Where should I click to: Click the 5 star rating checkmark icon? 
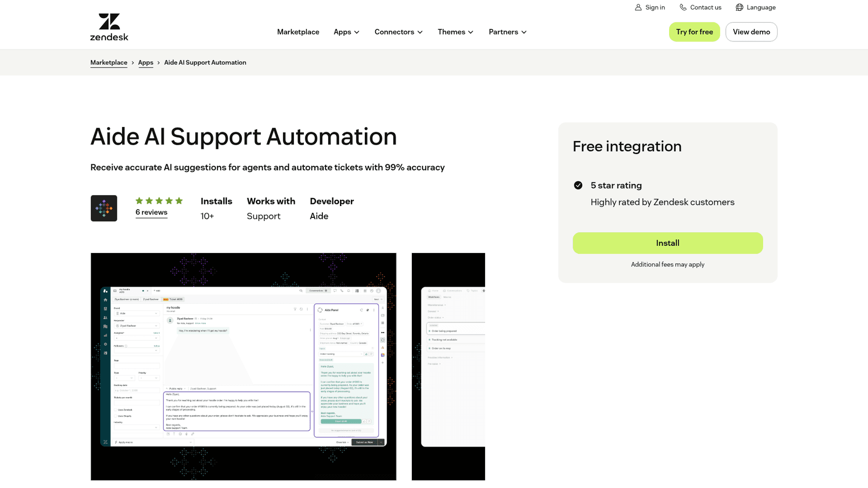[578, 185]
